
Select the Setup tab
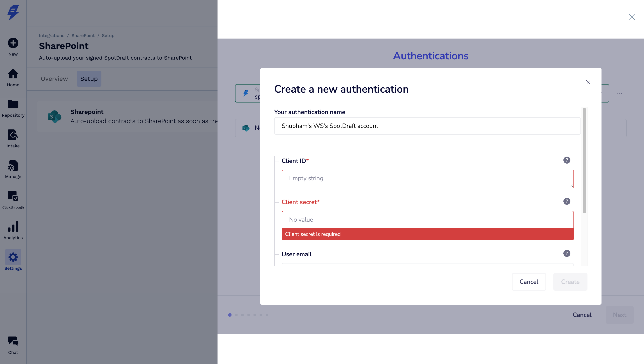[89, 79]
